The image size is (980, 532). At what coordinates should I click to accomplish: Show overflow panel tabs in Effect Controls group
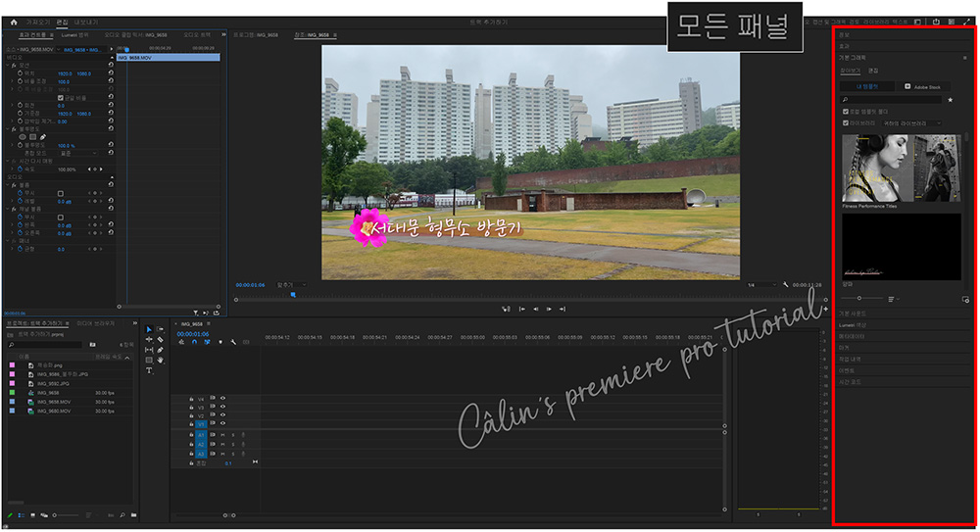223,35
